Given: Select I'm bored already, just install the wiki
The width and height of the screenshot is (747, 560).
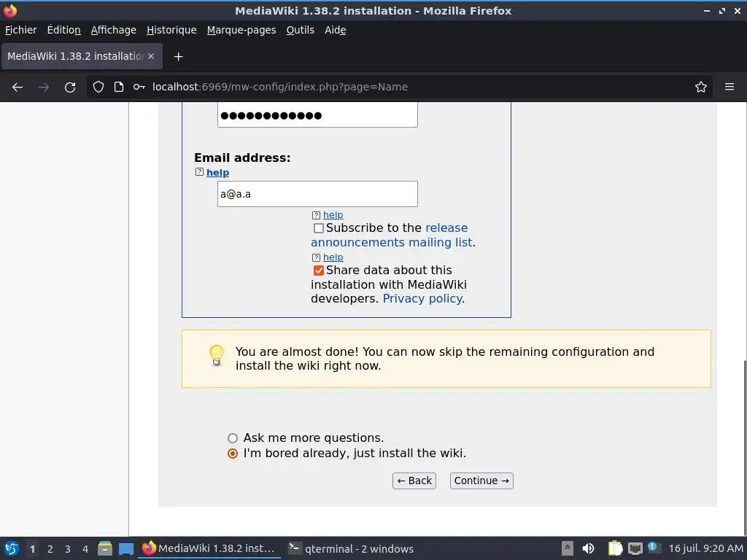Looking at the screenshot, I should (x=233, y=454).
